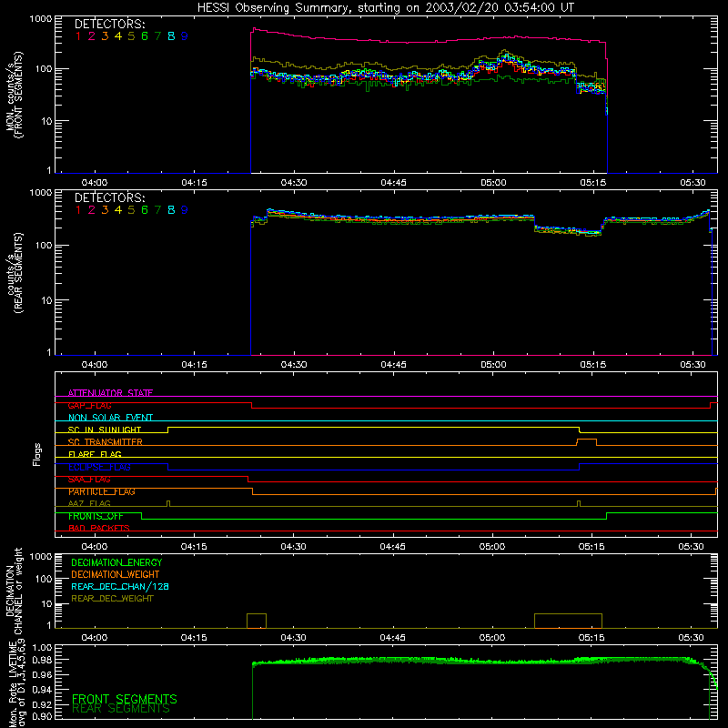Image resolution: width=728 pixels, height=728 pixels.
Task: Click the FRONTS_OFF flag label
Action: [96, 516]
